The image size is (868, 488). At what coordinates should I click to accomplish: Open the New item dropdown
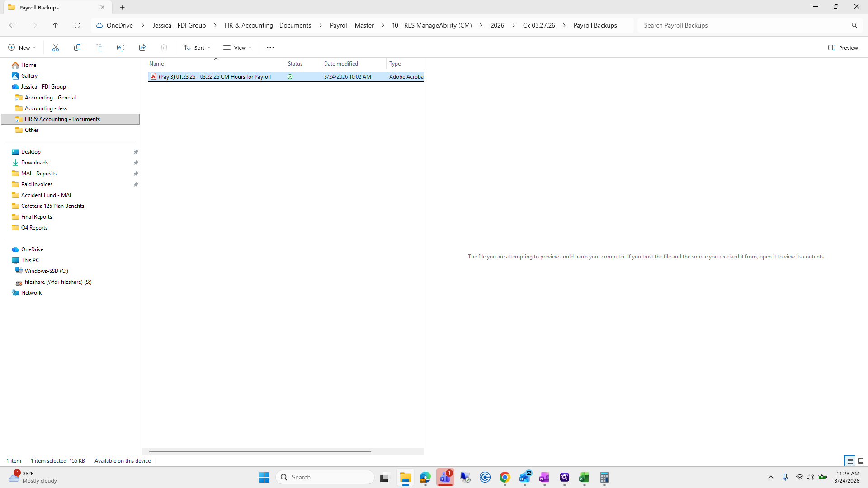(x=21, y=47)
